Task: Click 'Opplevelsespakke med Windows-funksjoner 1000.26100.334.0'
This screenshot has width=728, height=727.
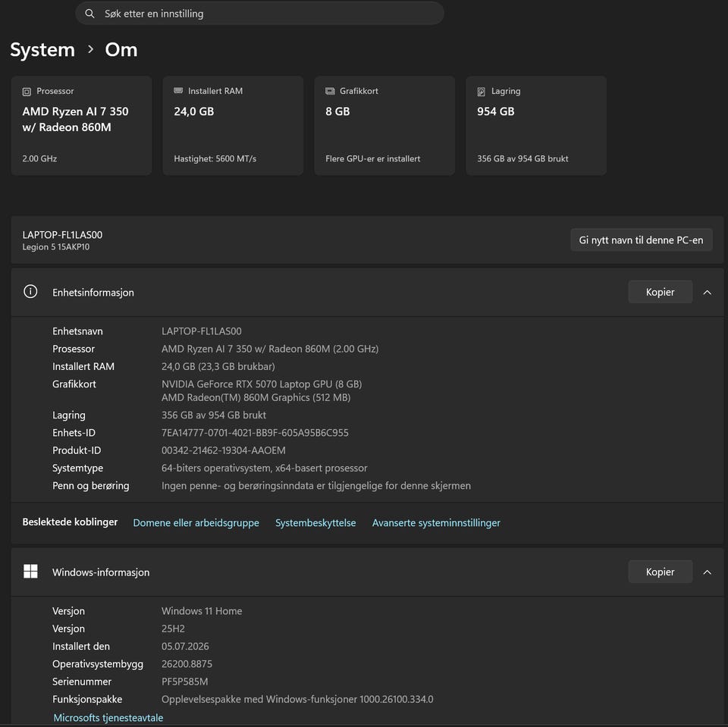Action: tap(297, 699)
